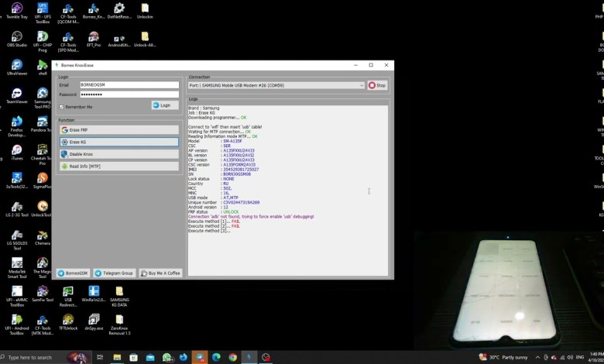Open the Telegram Group link
Screen dimensions: 604x364
(114, 273)
